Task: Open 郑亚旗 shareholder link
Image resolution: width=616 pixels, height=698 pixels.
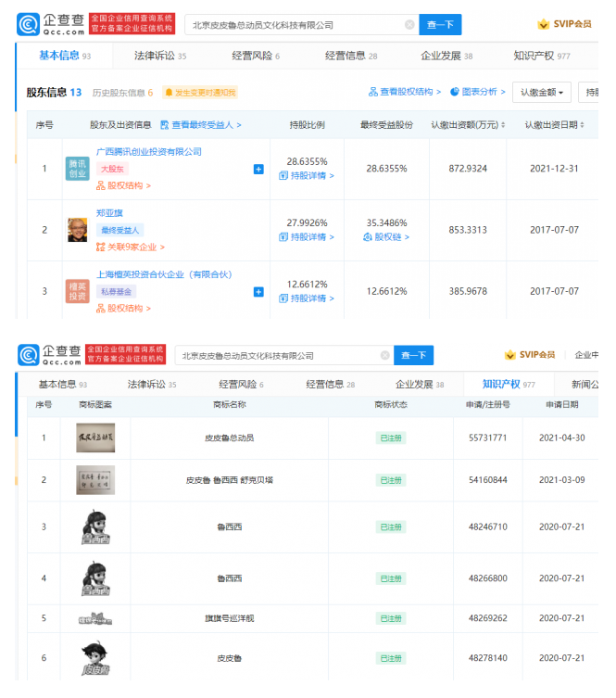Action: (x=109, y=213)
